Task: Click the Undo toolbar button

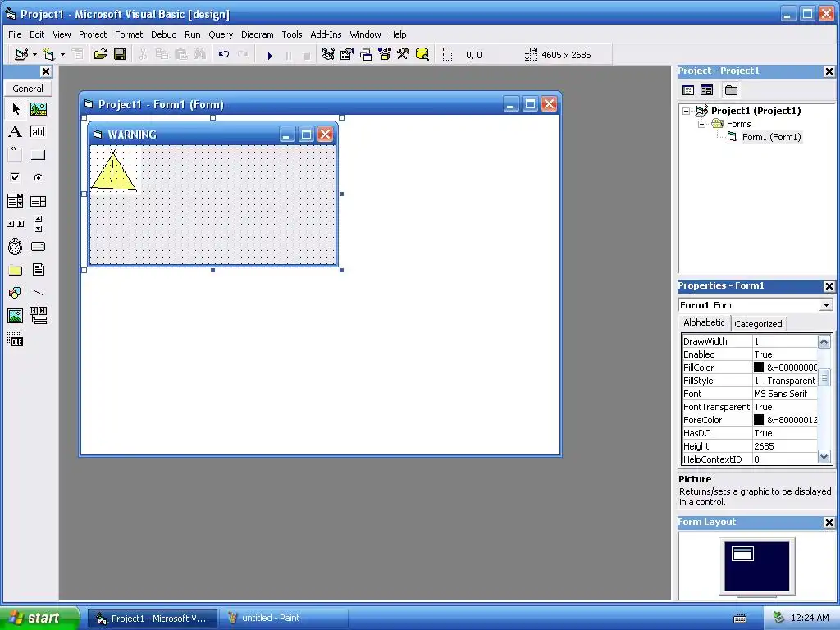Action: pos(224,55)
